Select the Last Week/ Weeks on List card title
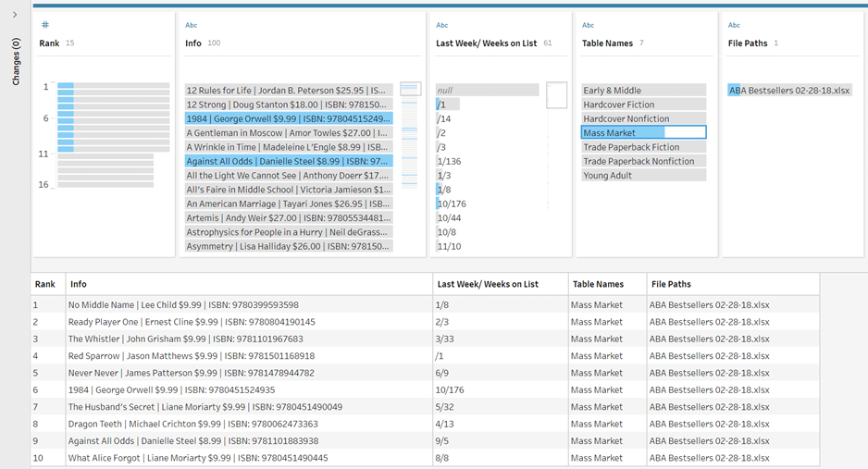 click(x=486, y=43)
